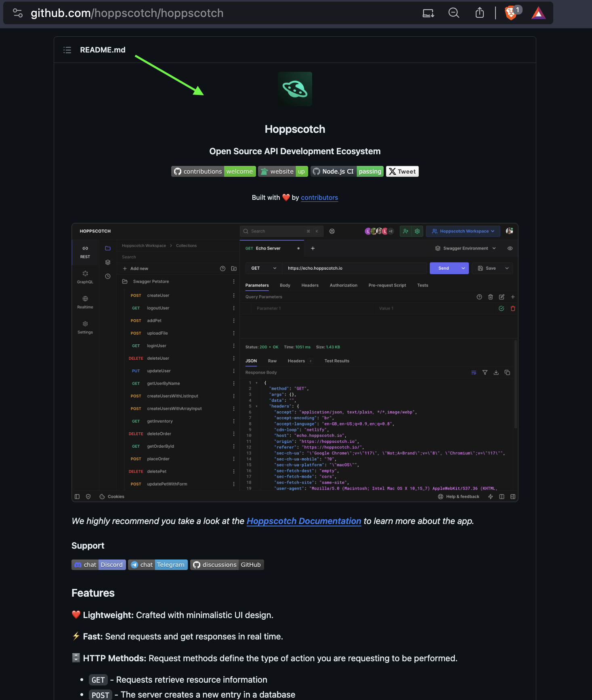The image size is (592, 700).
Task: Toggle the sidebar icon in the screenshot footer
Action: 77,497
